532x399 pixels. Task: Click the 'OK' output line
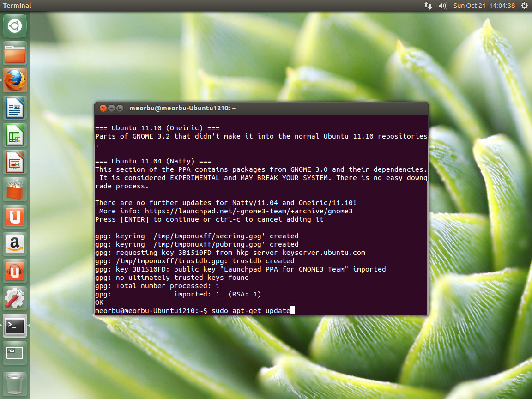tap(99, 302)
